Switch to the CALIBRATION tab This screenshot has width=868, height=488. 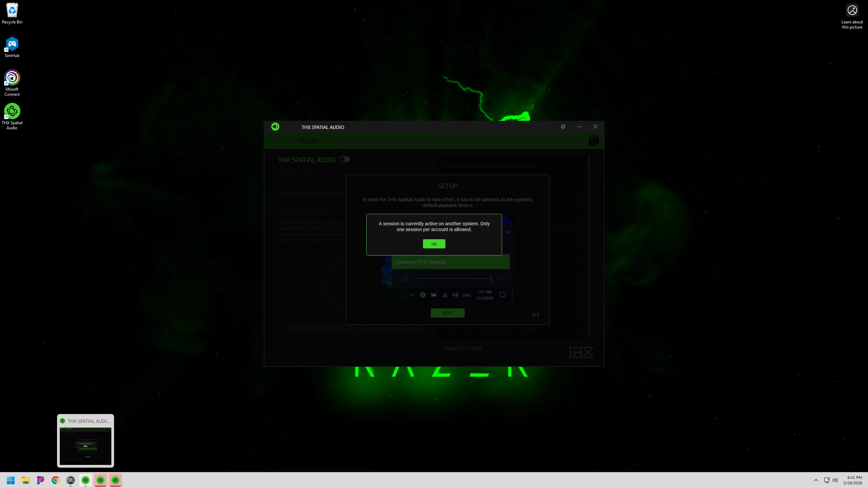click(x=374, y=141)
